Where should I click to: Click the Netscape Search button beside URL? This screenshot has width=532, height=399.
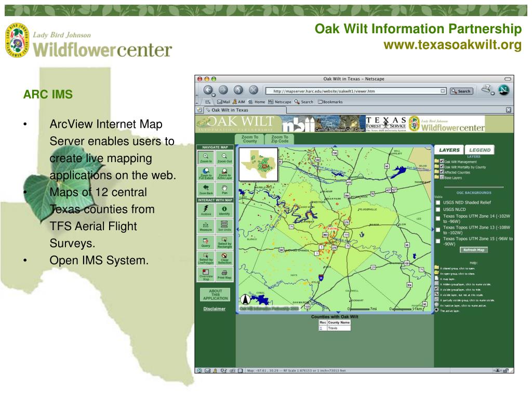(x=461, y=91)
